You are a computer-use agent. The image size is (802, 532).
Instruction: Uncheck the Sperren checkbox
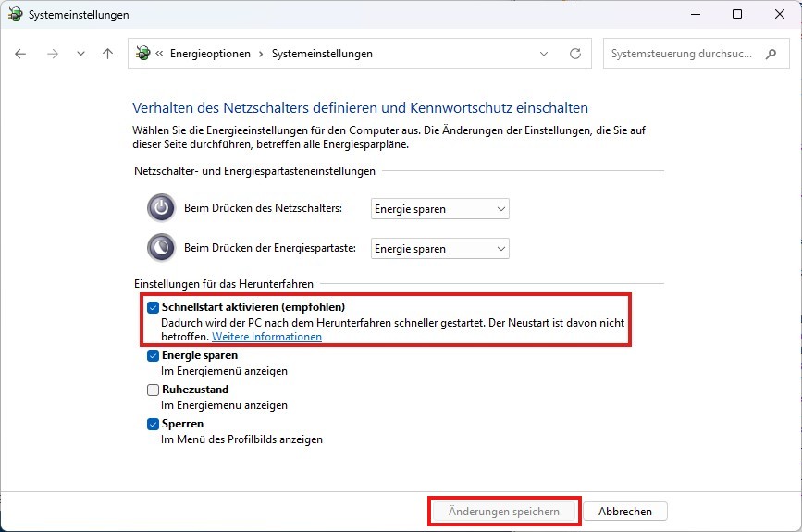153,424
